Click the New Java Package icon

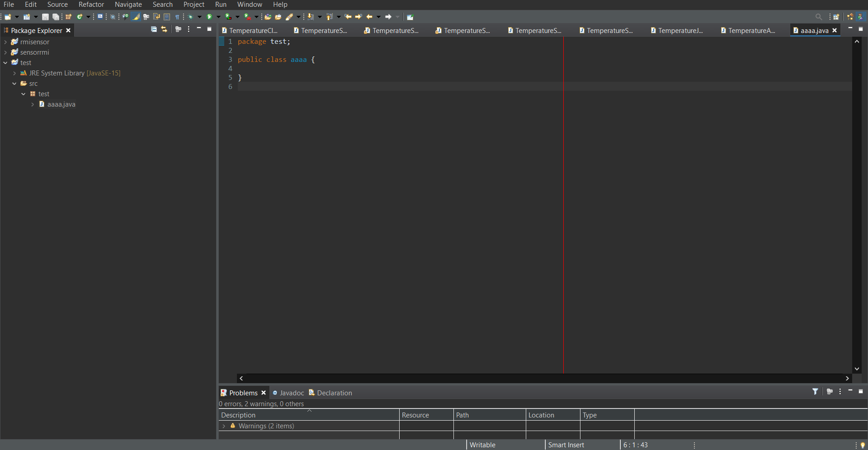pyautogui.click(x=68, y=17)
